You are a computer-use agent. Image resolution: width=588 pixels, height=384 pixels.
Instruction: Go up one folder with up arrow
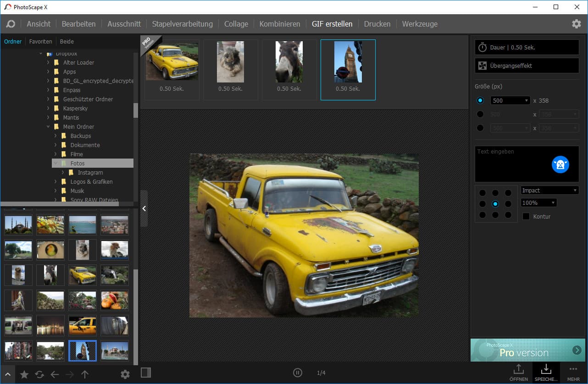(85, 374)
